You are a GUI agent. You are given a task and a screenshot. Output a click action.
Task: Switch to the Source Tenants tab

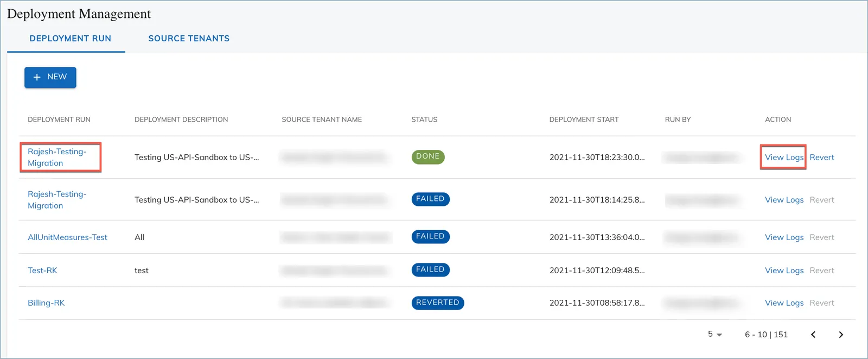coord(189,39)
